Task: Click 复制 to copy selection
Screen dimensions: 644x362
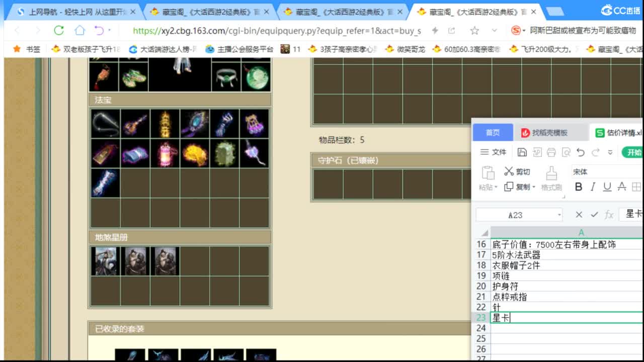Action: 517,187
